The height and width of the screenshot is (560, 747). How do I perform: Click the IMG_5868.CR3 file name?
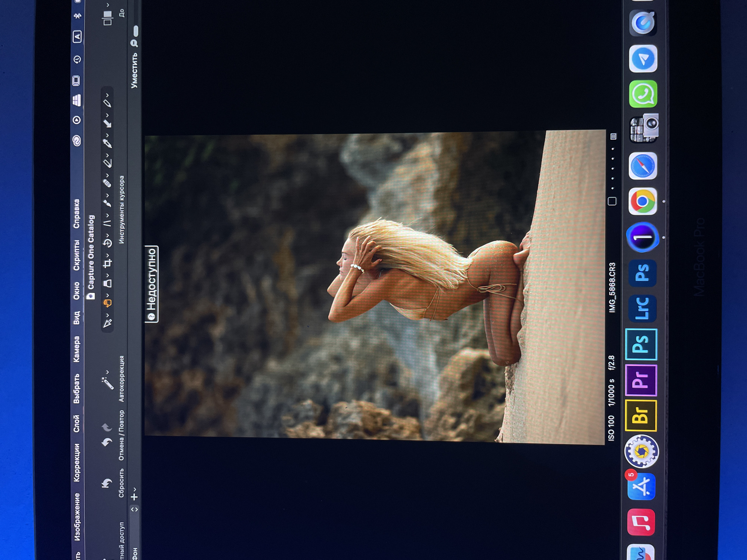[612, 287]
